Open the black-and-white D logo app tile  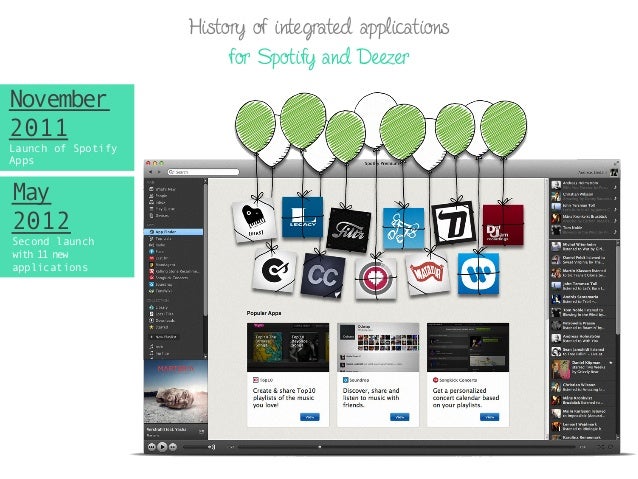(x=454, y=222)
